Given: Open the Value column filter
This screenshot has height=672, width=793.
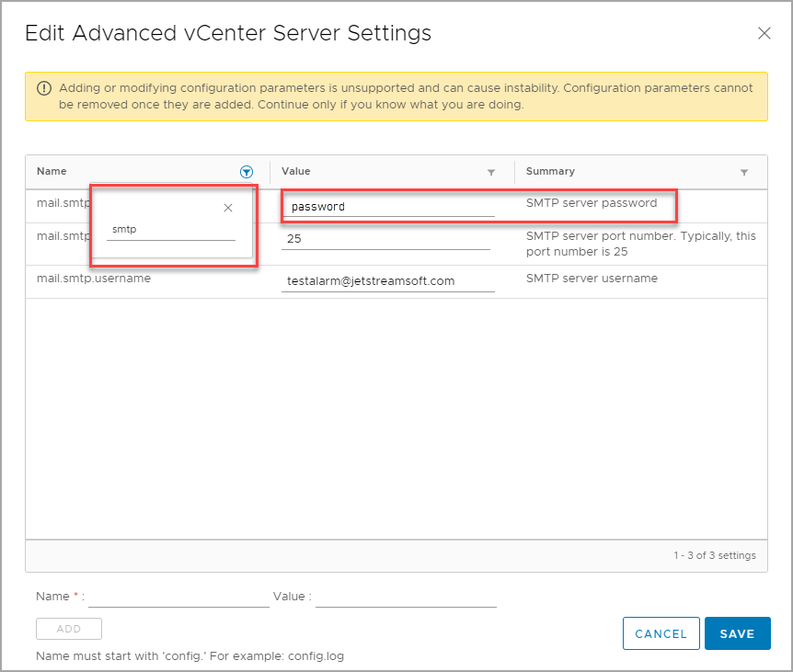Looking at the screenshot, I should pyautogui.click(x=490, y=172).
